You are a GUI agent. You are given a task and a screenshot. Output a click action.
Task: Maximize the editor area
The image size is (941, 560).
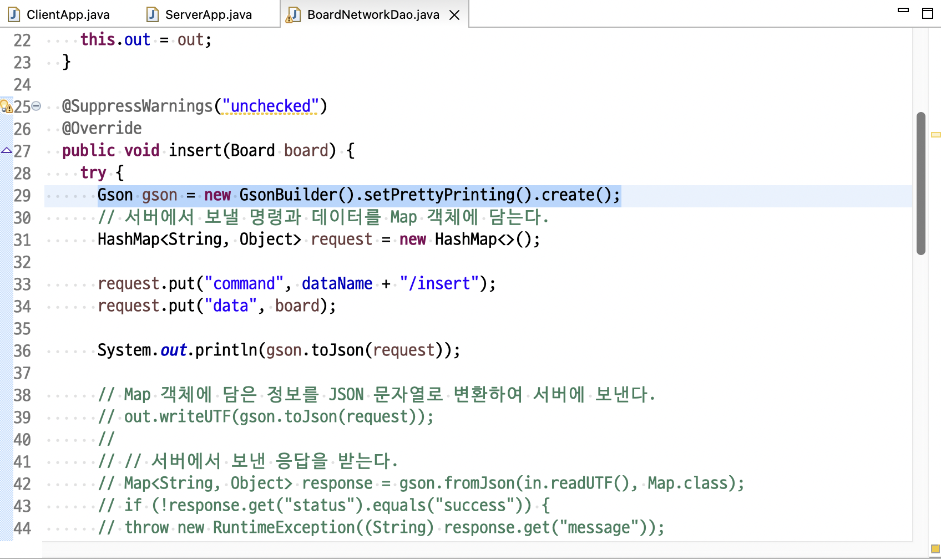(x=928, y=13)
